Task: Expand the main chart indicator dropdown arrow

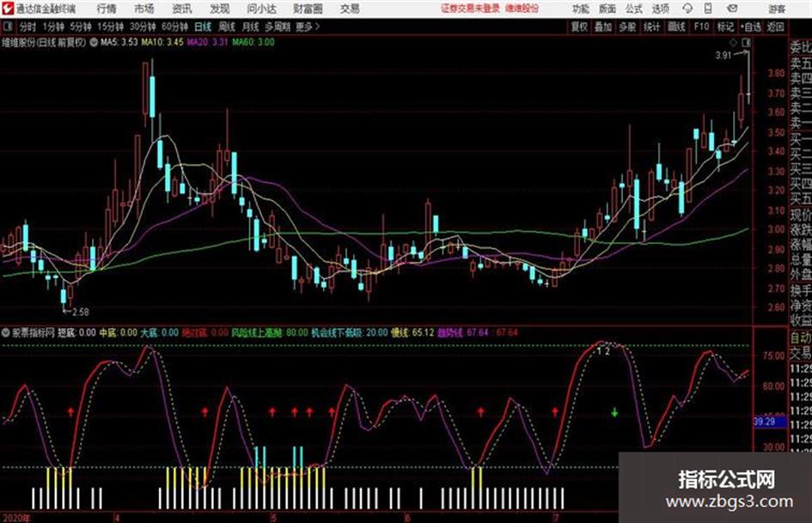Action: point(94,42)
